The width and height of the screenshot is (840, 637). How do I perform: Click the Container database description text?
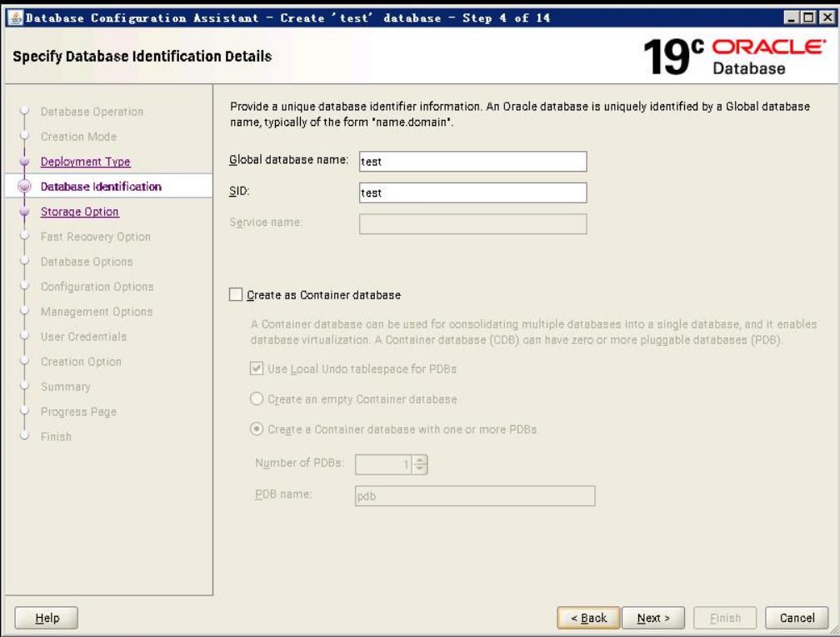(533, 332)
